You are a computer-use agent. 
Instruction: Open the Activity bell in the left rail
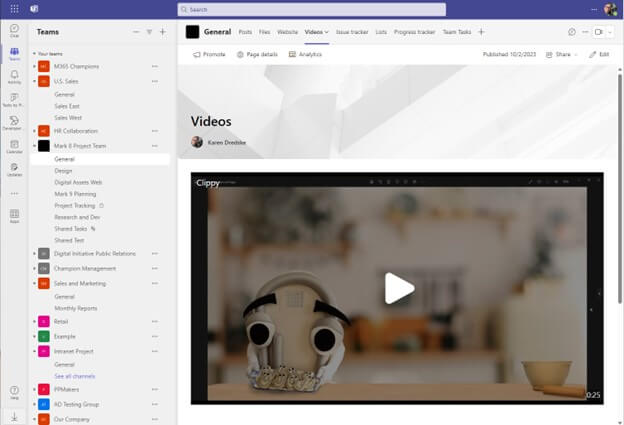[x=14, y=77]
